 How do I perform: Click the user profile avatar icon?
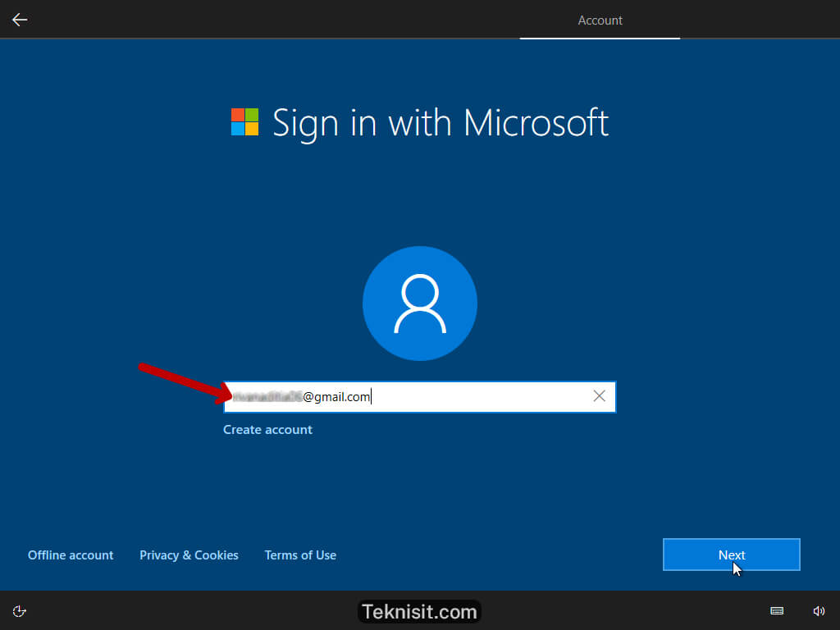[420, 304]
